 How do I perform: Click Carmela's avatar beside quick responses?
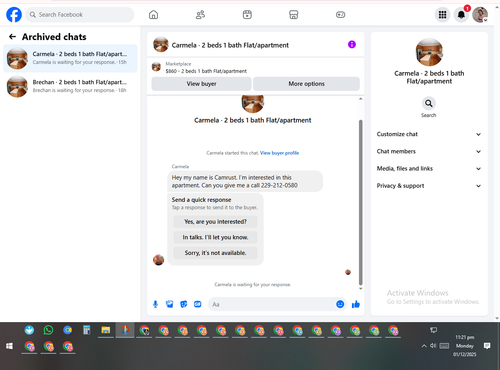point(158,260)
